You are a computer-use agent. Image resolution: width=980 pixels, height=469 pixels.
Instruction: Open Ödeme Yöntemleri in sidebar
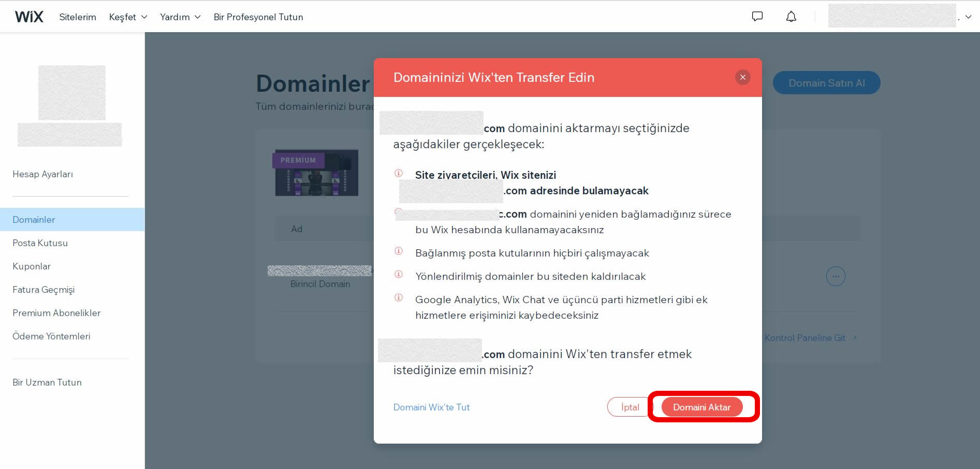pyautogui.click(x=51, y=336)
